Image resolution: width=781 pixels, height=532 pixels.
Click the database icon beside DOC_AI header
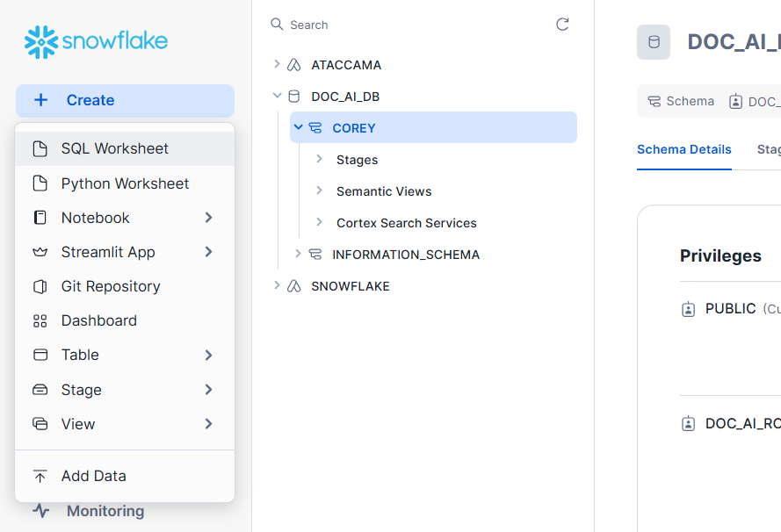[x=653, y=41]
